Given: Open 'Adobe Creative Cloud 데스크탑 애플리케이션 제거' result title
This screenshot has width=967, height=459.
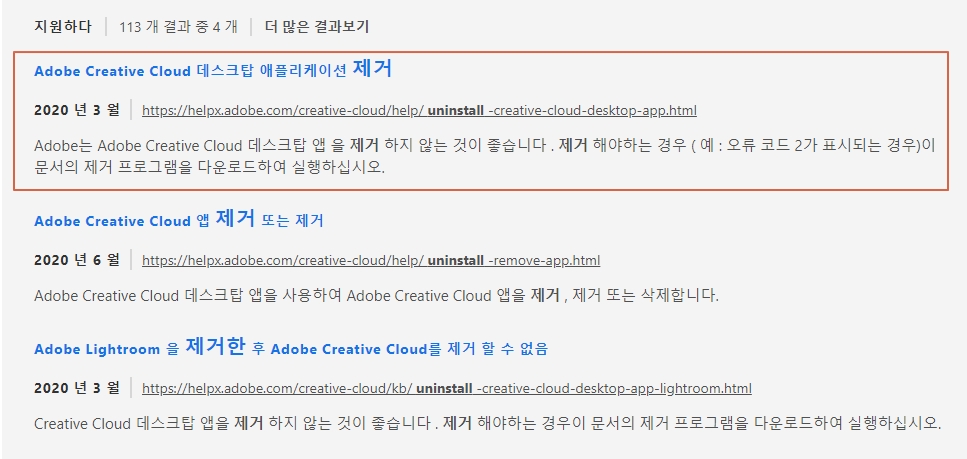Looking at the screenshot, I should coord(213,69).
